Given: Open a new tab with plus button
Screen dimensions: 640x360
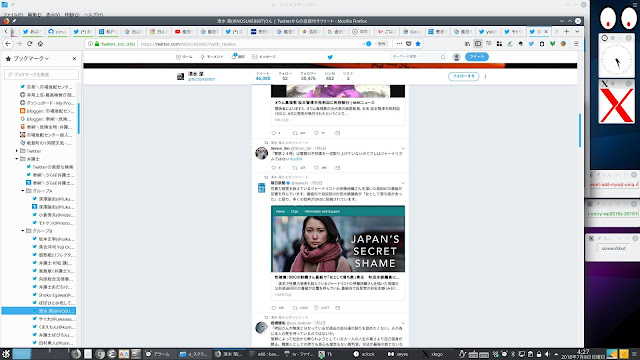Looking at the screenshot, I should click(x=567, y=31).
